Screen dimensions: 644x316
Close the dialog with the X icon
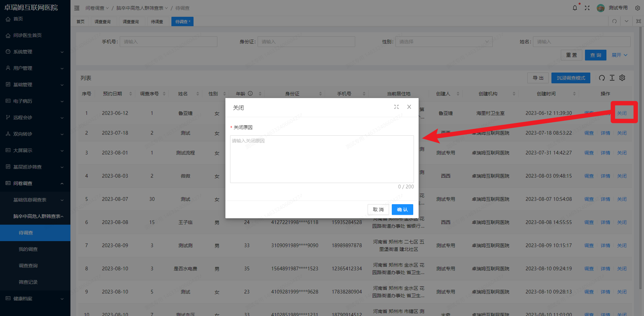pos(409,107)
